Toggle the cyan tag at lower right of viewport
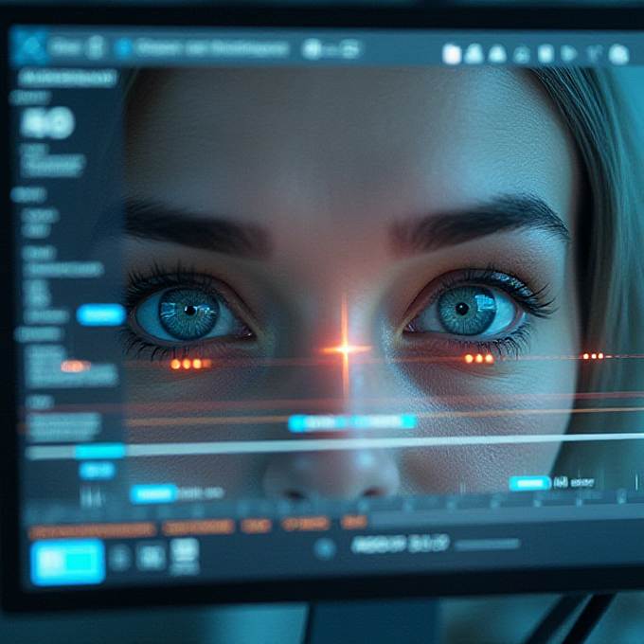644x644 pixels. pyautogui.click(x=529, y=483)
